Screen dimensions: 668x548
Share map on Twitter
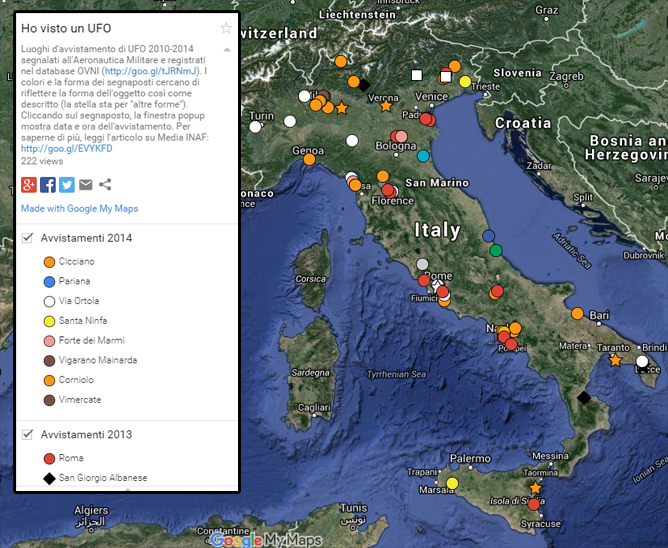pos(67,184)
